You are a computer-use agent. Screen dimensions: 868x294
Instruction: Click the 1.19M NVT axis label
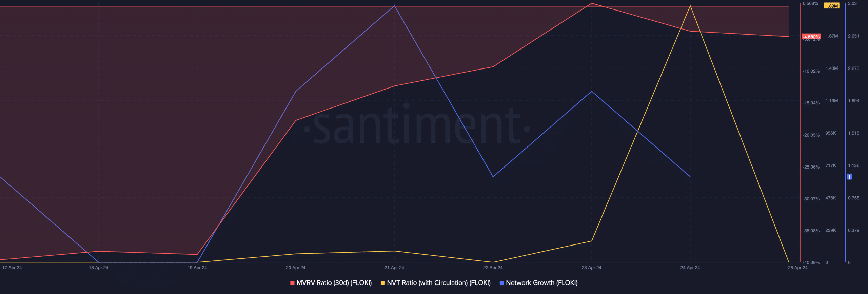pyautogui.click(x=832, y=101)
